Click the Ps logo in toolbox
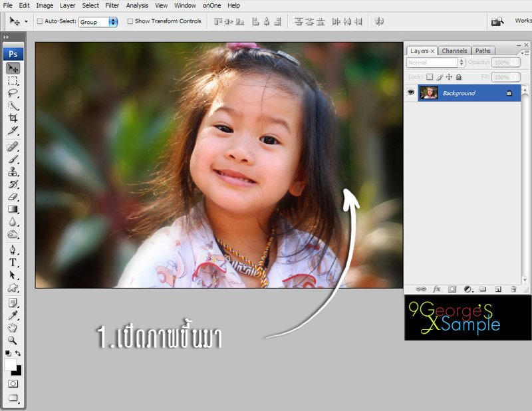Viewport: 532px width, 411px height. point(13,54)
